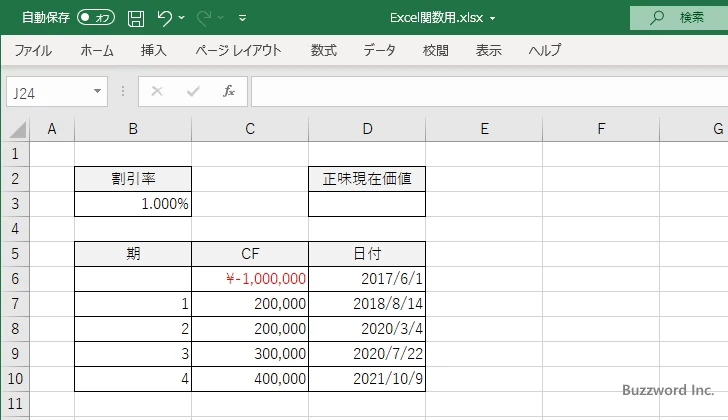Screen dimensions: 728x420
Task: Select the date cell 2020/7/22
Action: point(367,354)
